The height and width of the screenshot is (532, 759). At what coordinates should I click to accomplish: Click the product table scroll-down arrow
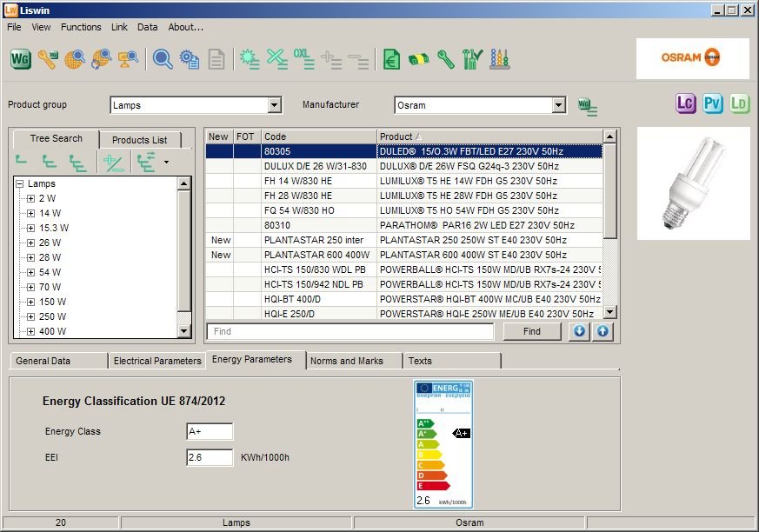[x=610, y=312]
